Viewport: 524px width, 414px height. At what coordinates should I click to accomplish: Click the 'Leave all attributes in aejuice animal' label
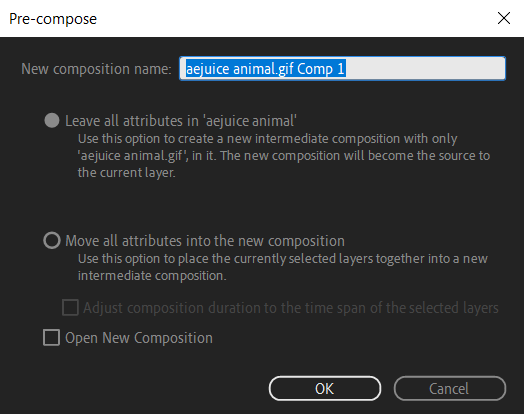[x=181, y=121]
